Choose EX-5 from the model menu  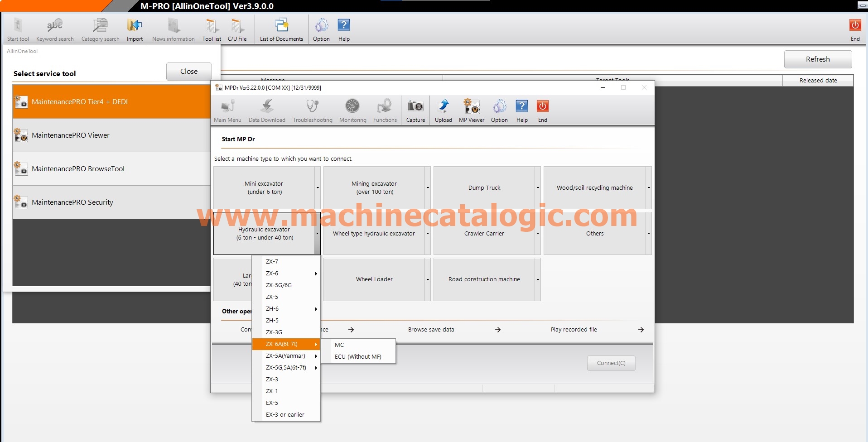[x=286, y=403]
